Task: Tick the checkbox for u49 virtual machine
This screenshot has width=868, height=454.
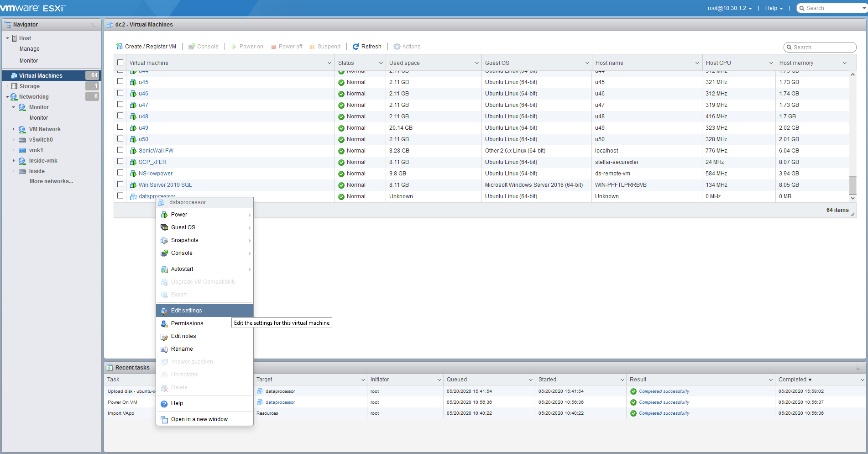Action: pyautogui.click(x=120, y=127)
